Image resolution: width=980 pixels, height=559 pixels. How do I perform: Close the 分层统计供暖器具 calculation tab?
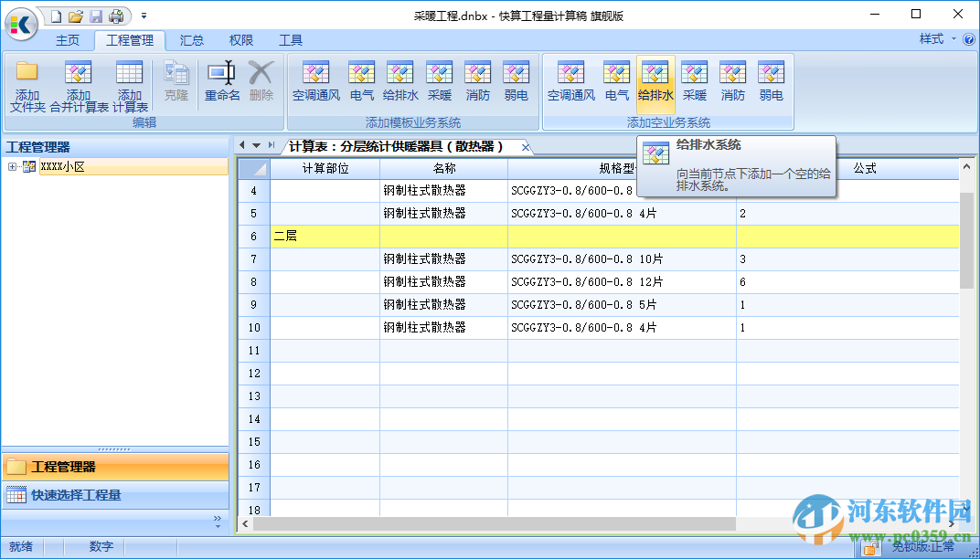point(526,145)
